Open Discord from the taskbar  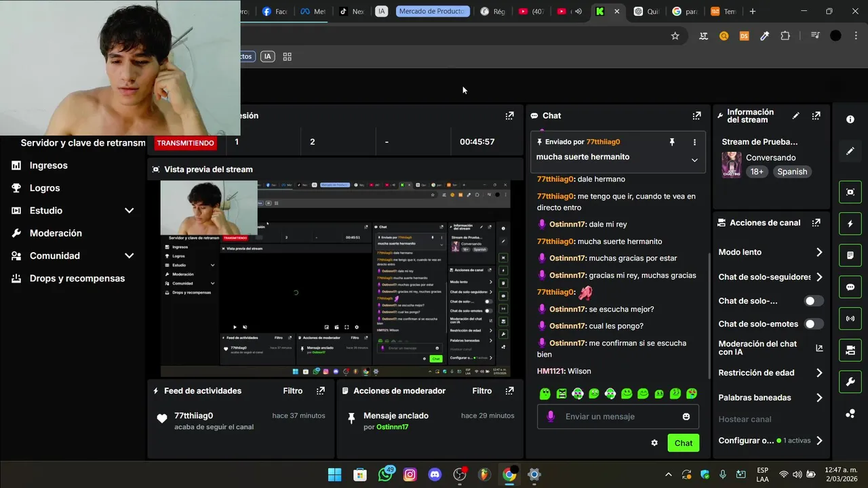click(x=435, y=474)
